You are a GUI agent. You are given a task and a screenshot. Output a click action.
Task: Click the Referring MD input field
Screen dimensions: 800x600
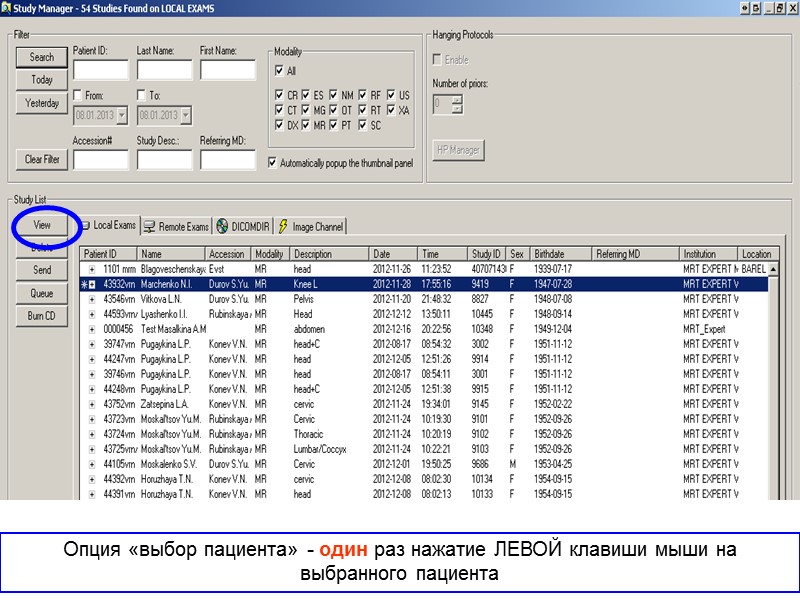(228, 160)
